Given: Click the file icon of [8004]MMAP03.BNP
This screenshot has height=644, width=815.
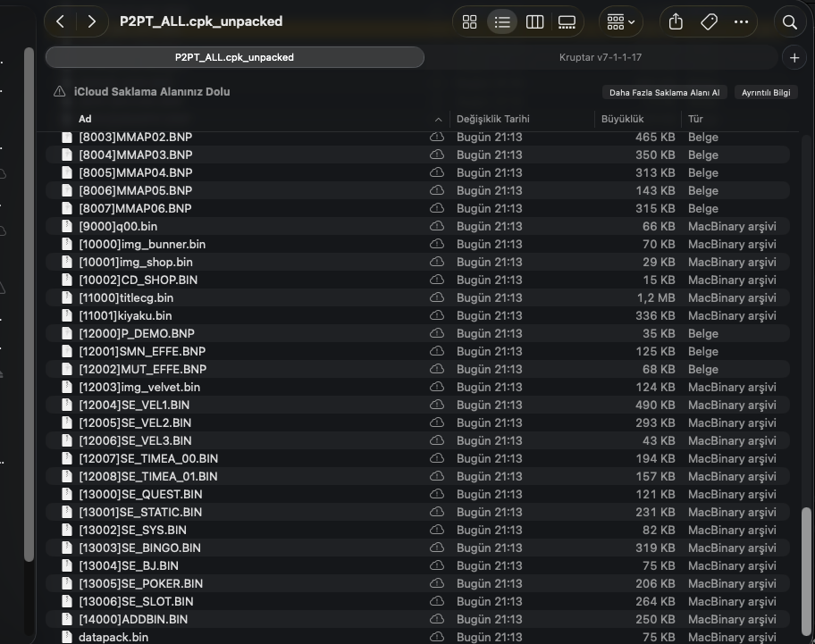Looking at the screenshot, I should pyautogui.click(x=67, y=155).
